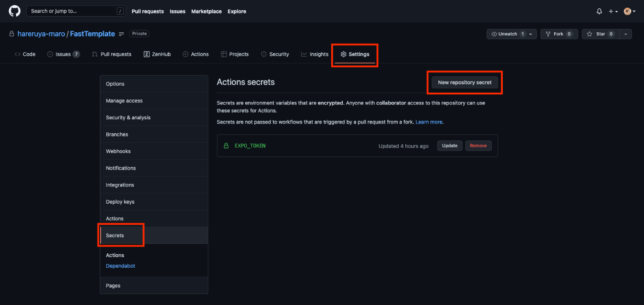This screenshot has height=305, width=644.
Task: Fork the repository
Action: (559, 34)
